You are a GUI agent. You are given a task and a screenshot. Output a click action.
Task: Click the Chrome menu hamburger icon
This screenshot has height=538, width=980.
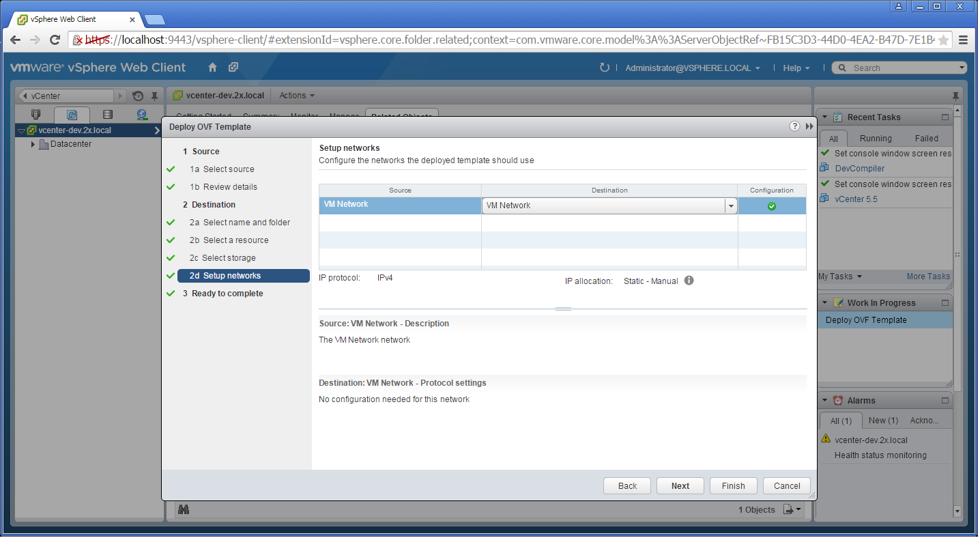click(x=963, y=40)
